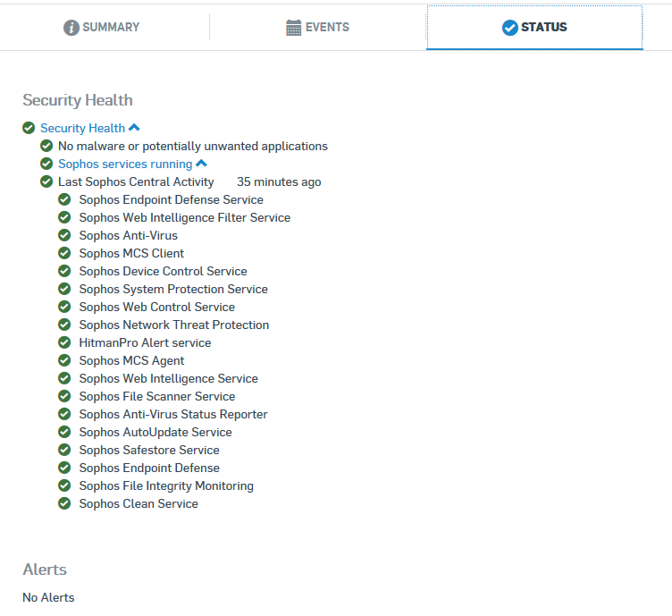Collapse the Security Health chevron
Viewport: 672px width, 616px height.
134,127
